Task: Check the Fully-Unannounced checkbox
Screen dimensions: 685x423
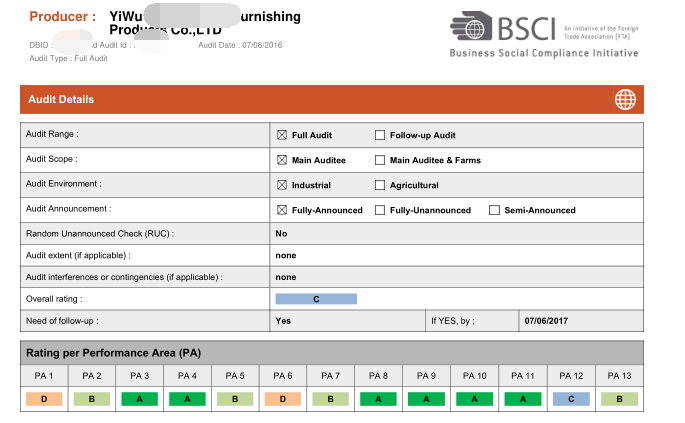Action: point(380,210)
